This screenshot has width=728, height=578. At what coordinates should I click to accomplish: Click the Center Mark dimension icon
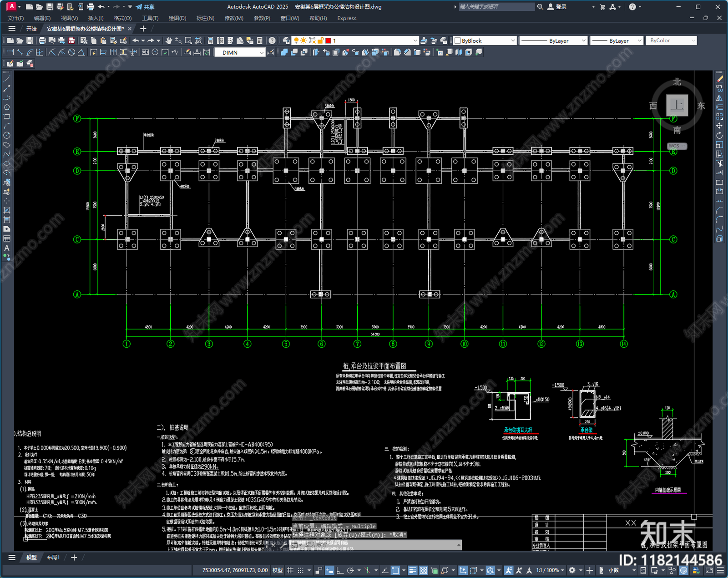(x=155, y=52)
